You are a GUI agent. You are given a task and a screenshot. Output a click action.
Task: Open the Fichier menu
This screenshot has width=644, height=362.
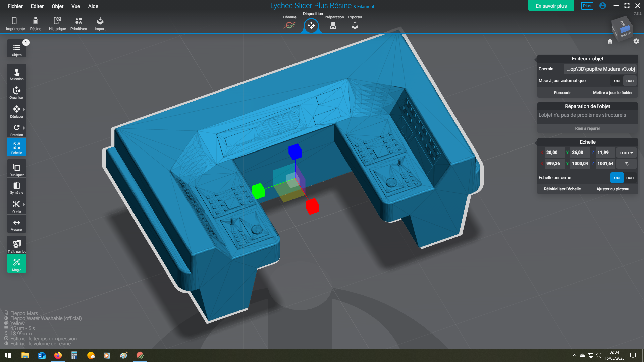click(15, 6)
